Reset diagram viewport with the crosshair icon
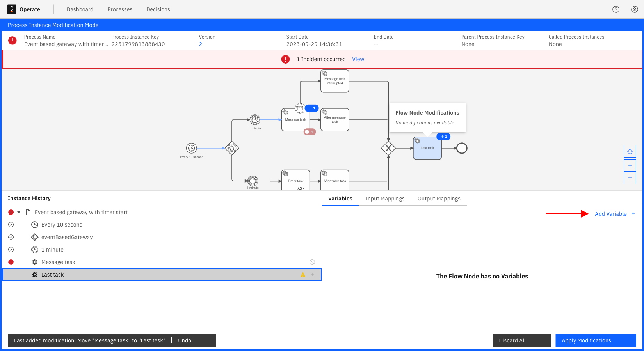This screenshot has width=644, height=351. pos(630,151)
